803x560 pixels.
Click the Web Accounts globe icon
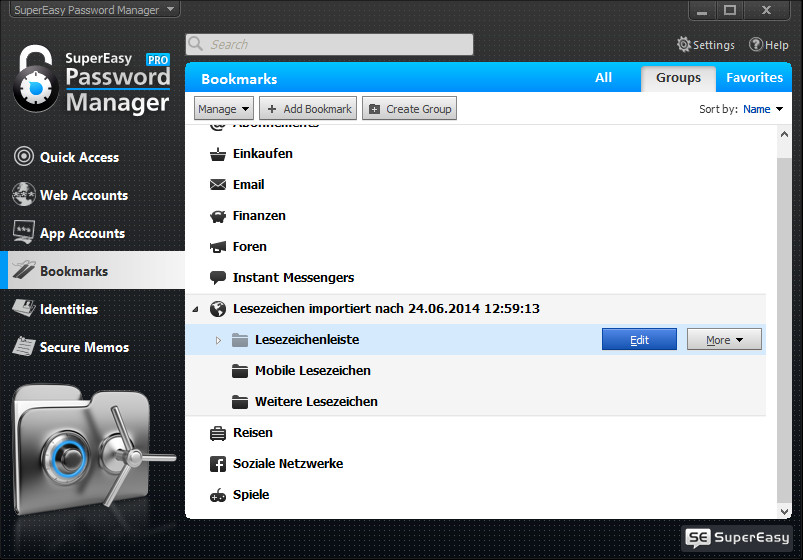pyautogui.click(x=24, y=194)
